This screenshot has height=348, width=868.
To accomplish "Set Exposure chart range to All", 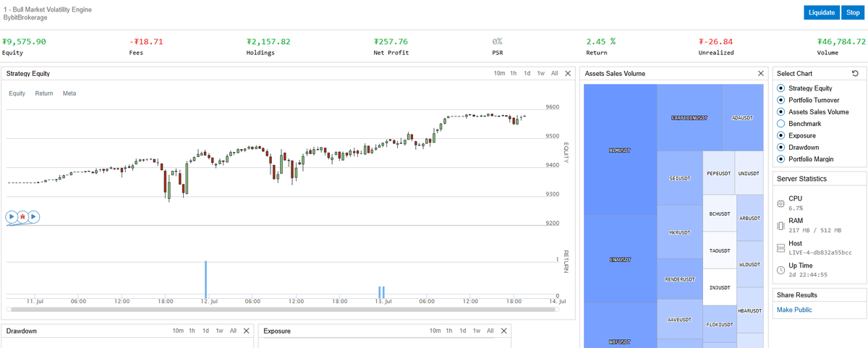I will click(490, 331).
